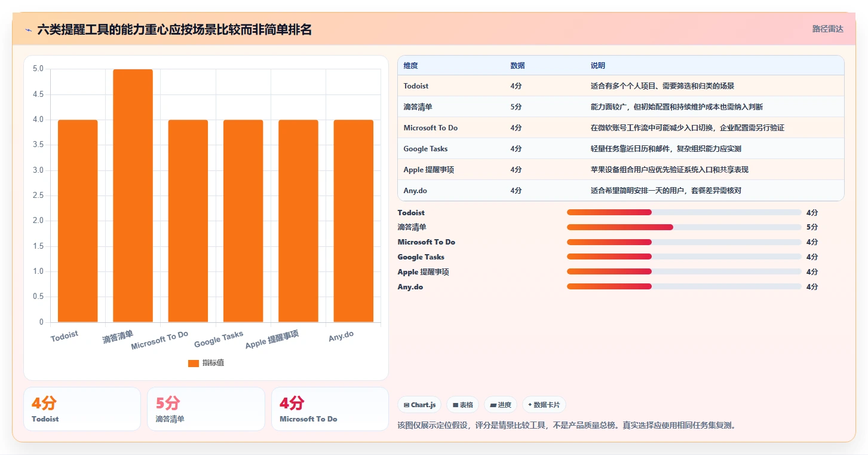Select Any.do table row name
This screenshot has height=455, width=868.
(415, 191)
